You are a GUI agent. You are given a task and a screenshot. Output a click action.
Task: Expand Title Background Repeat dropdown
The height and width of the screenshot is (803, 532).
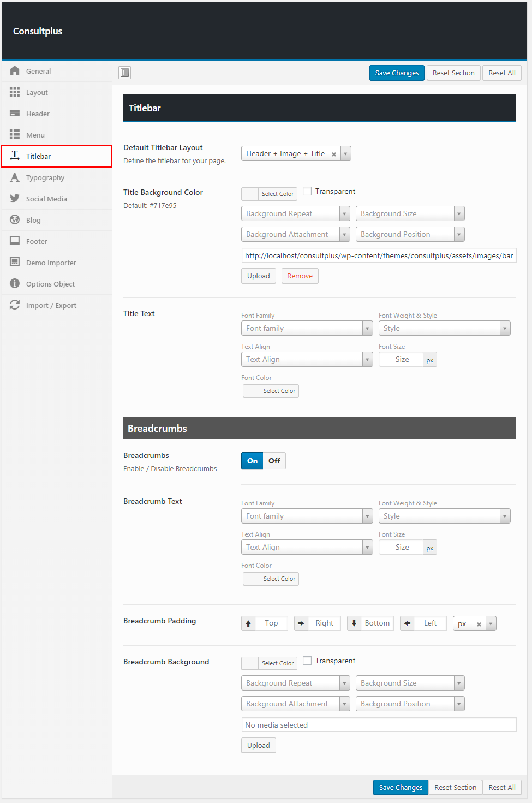pos(295,213)
